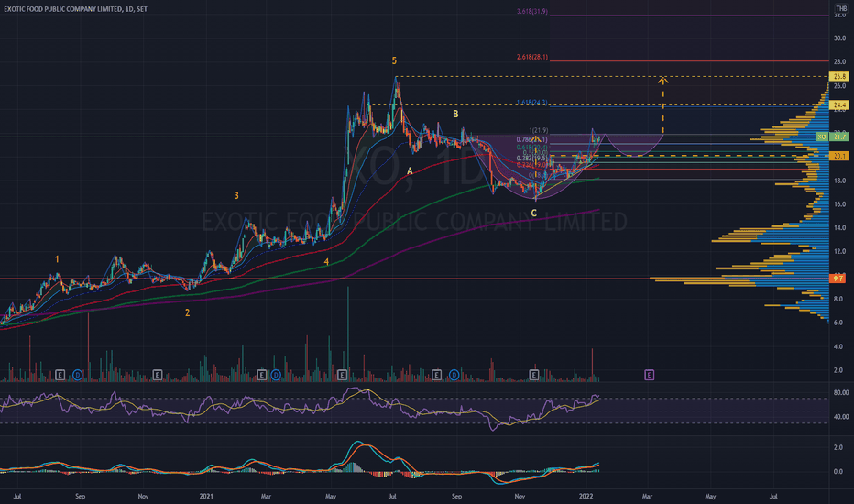Open the dividend D marker nearest Mar 2021

tap(276, 375)
